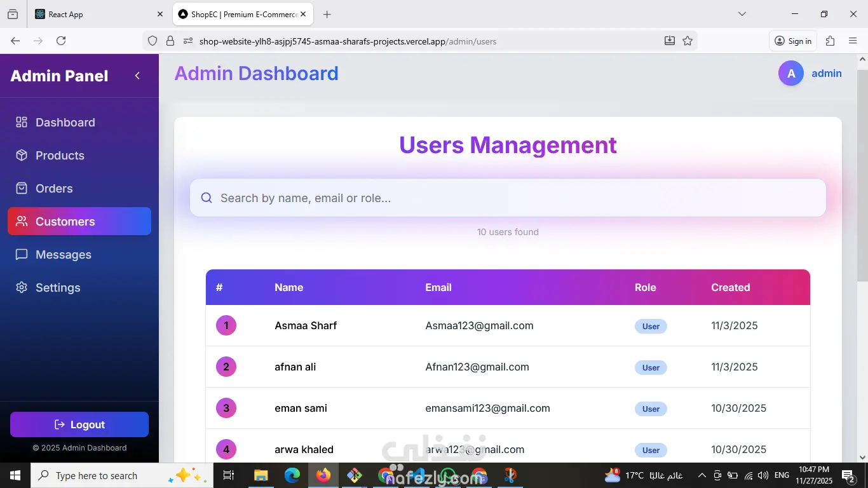868x488 pixels.
Task: Click the Role column header
Action: tap(646, 288)
